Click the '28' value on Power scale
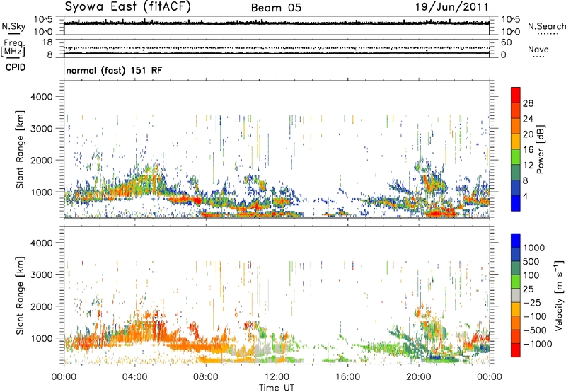566x392 pixels. click(x=528, y=103)
